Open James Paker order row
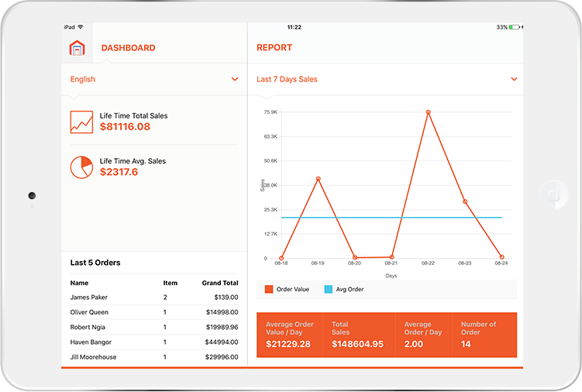 [153, 297]
